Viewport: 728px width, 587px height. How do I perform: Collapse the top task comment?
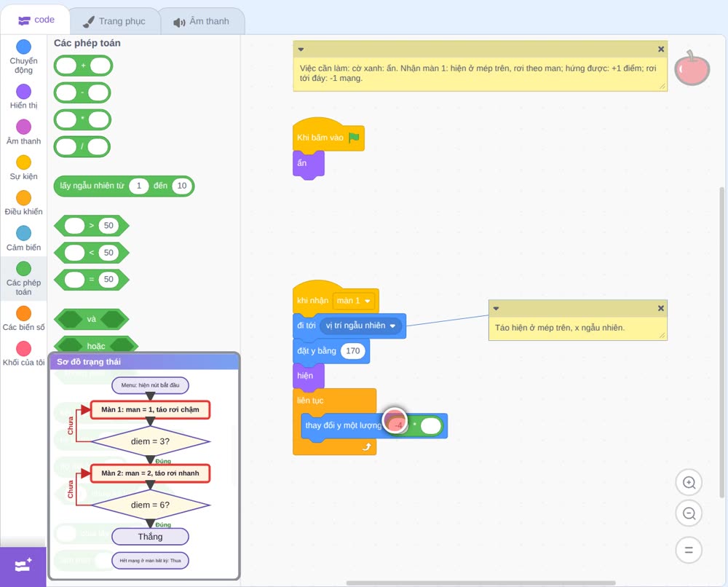click(301, 50)
